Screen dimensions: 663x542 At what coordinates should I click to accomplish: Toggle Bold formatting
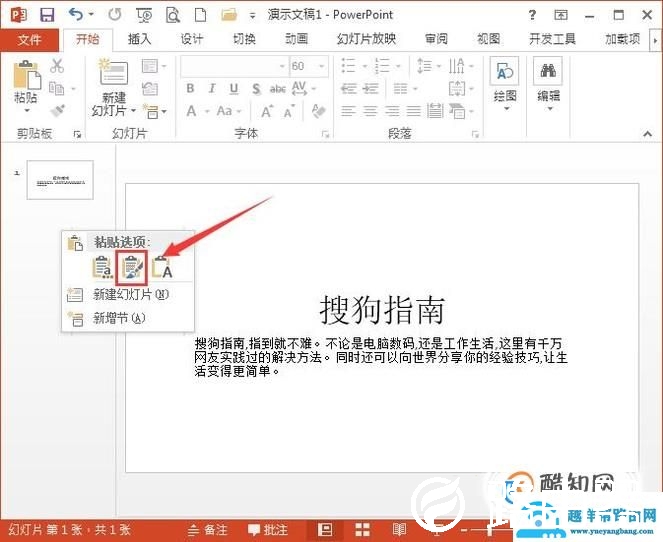(x=190, y=88)
